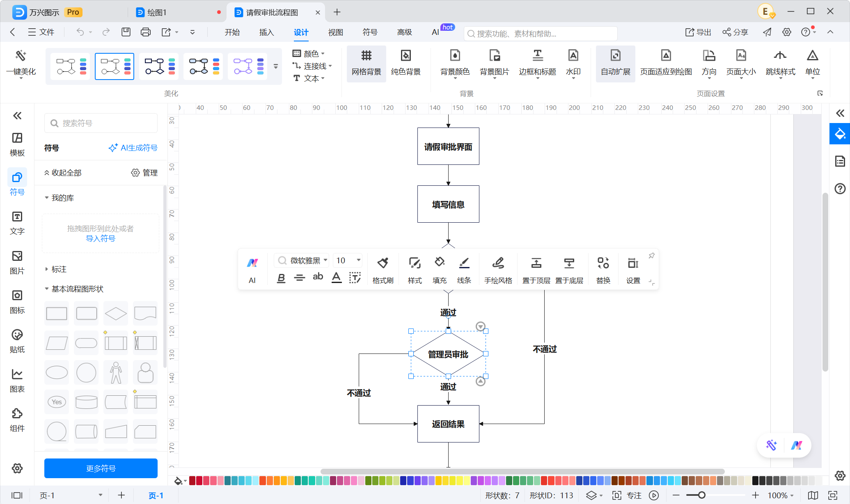This screenshot has height=504, width=850.
Task: Click the 导出 export button
Action: [698, 32]
